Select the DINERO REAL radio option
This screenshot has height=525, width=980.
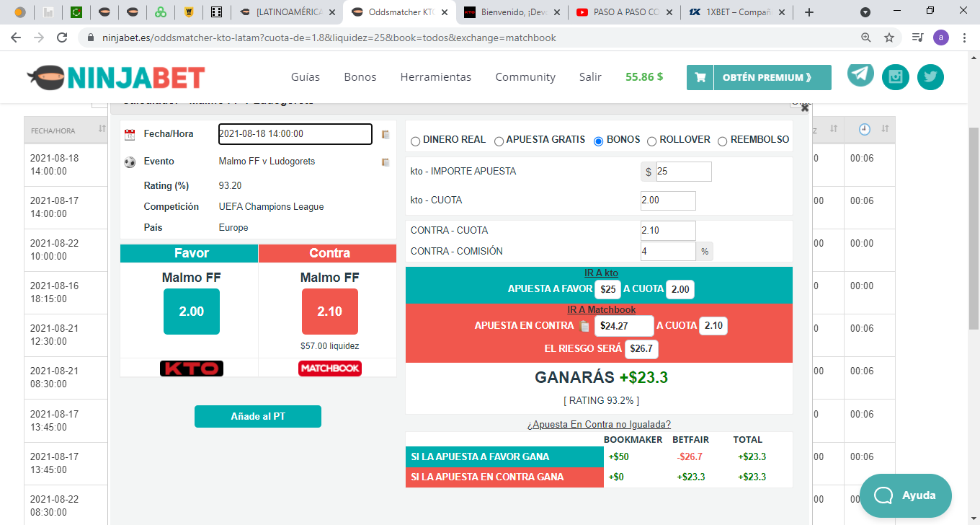(416, 141)
